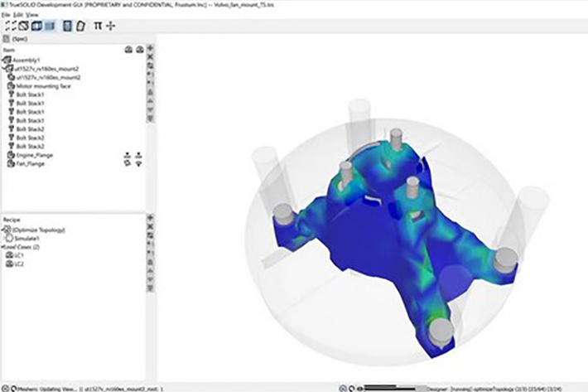Click the fit-to-view icon in toolbar
This screenshot has width=588, height=392.
(9, 27)
